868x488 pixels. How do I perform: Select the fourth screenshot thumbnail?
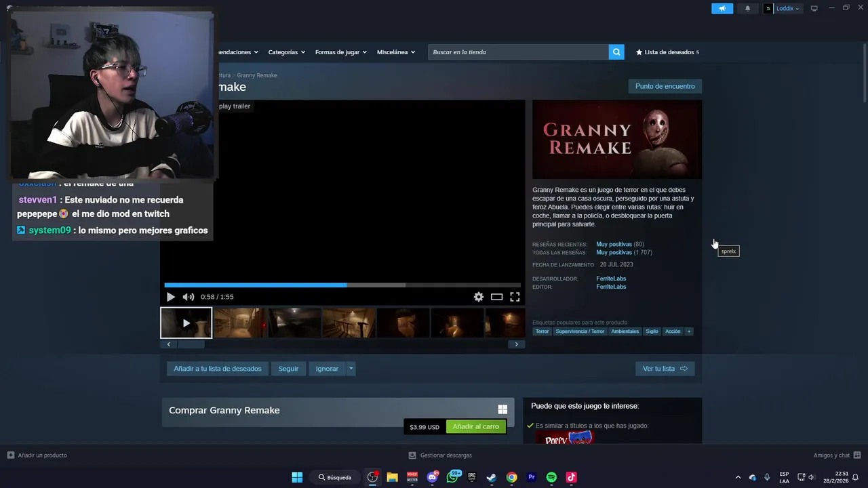coord(349,323)
